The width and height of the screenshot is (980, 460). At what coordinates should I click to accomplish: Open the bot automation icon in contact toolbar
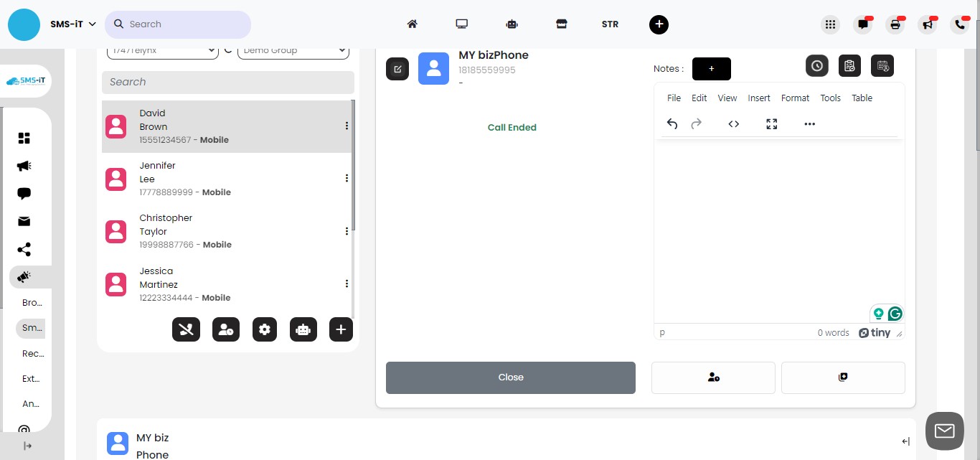tap(303, 329)
